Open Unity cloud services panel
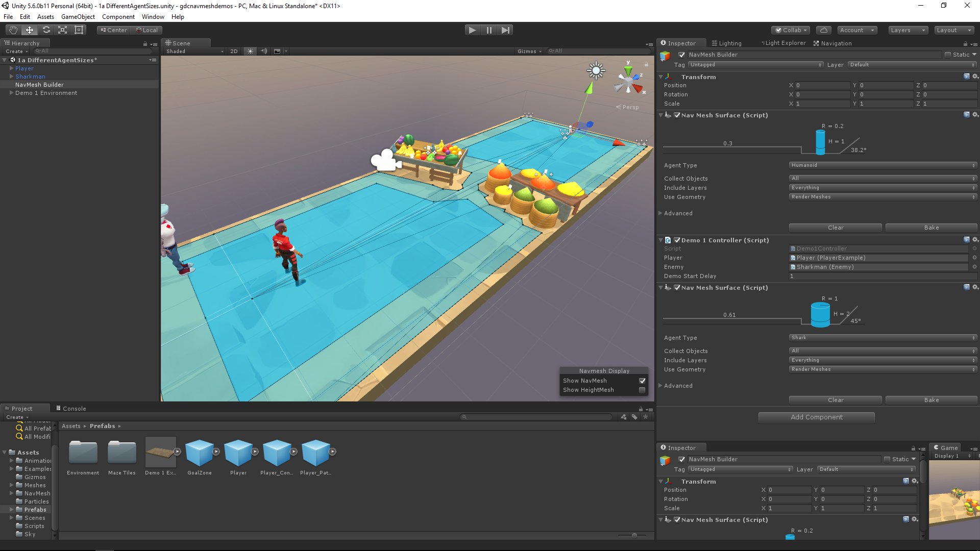 823,30
